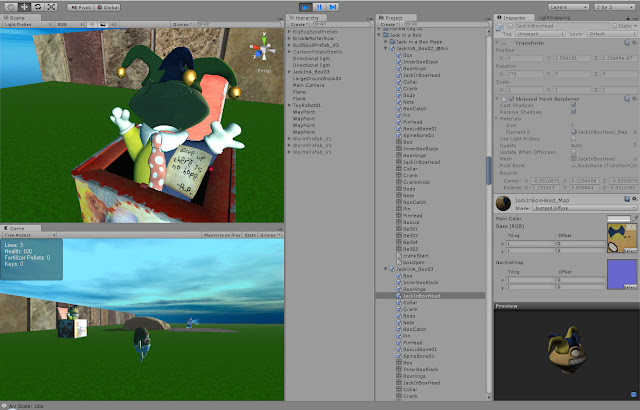
Task: Switch to the Hierarchy tab
Action: (306, 18)
